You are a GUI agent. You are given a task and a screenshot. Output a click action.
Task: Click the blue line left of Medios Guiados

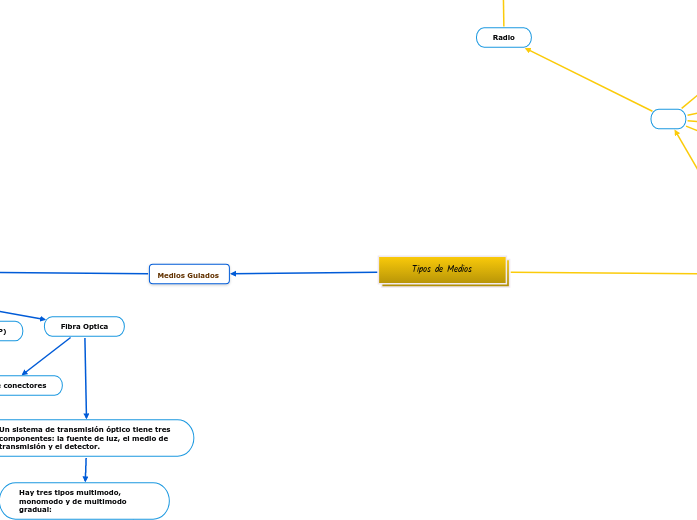[x=70, y=272]
